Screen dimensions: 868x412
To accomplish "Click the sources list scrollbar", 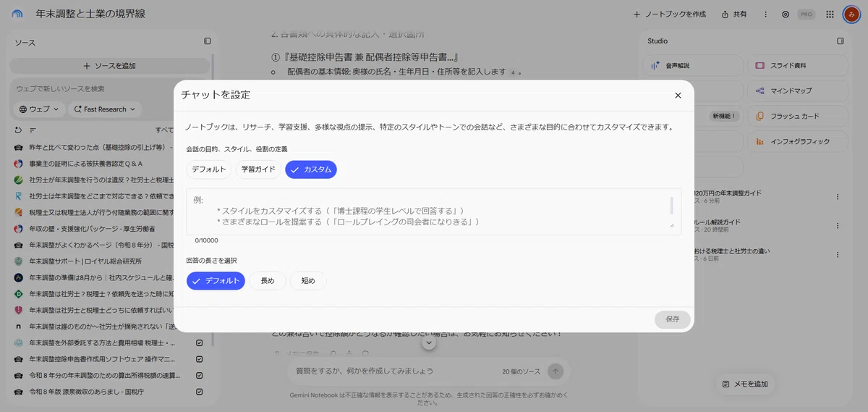I will 213,199.
